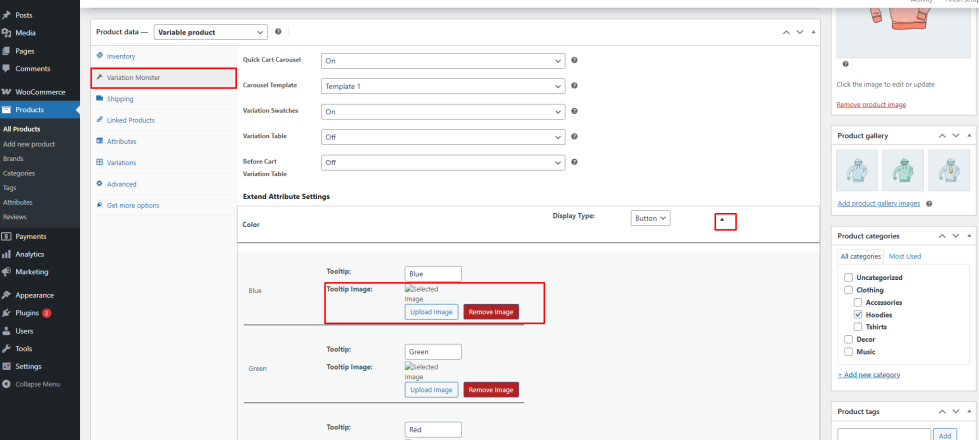
Task: Select the middle green hoodie gallery thumbnail
Action: click(x=902, y=169)
